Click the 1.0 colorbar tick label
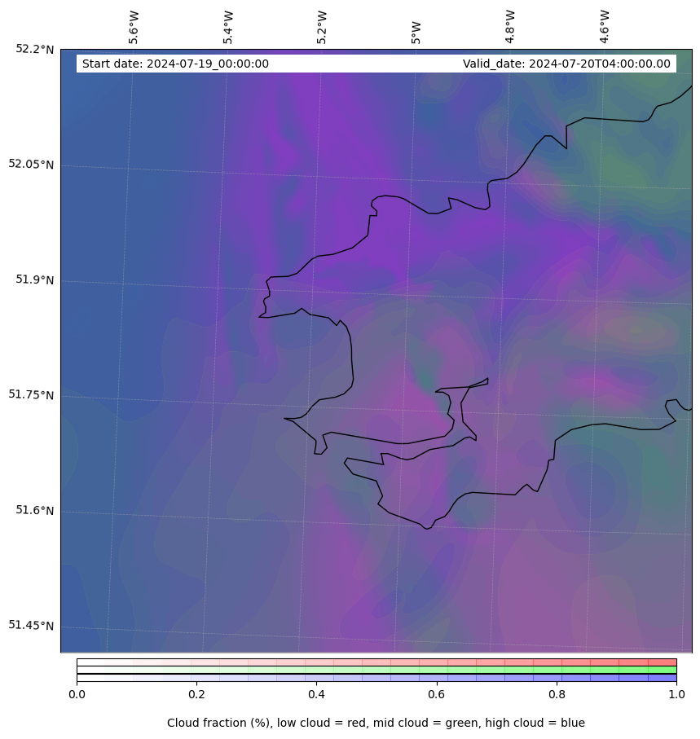700x739 pixels. (676, 694)
